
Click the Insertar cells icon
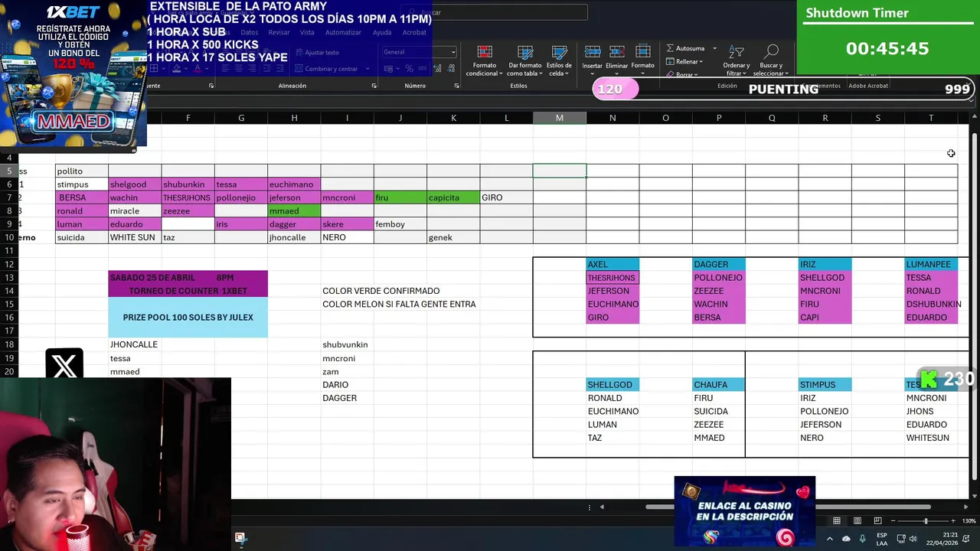click(593, 52)
